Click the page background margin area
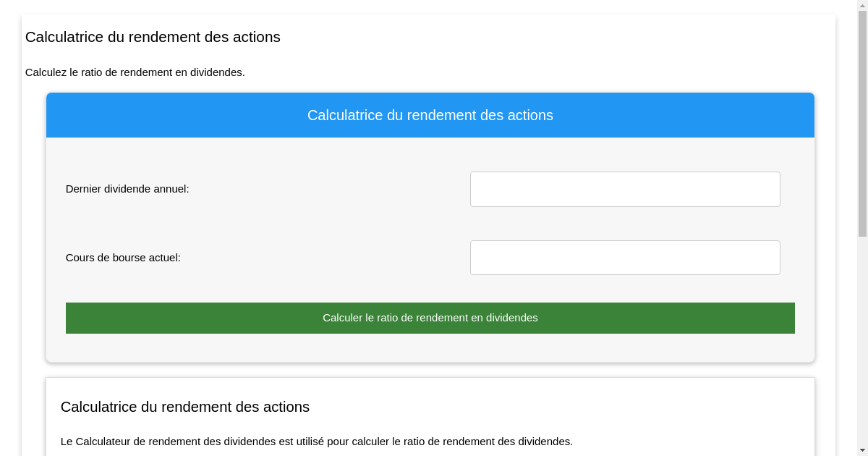The width and height of the screenshot is (868, 456). tap(9, 217)
